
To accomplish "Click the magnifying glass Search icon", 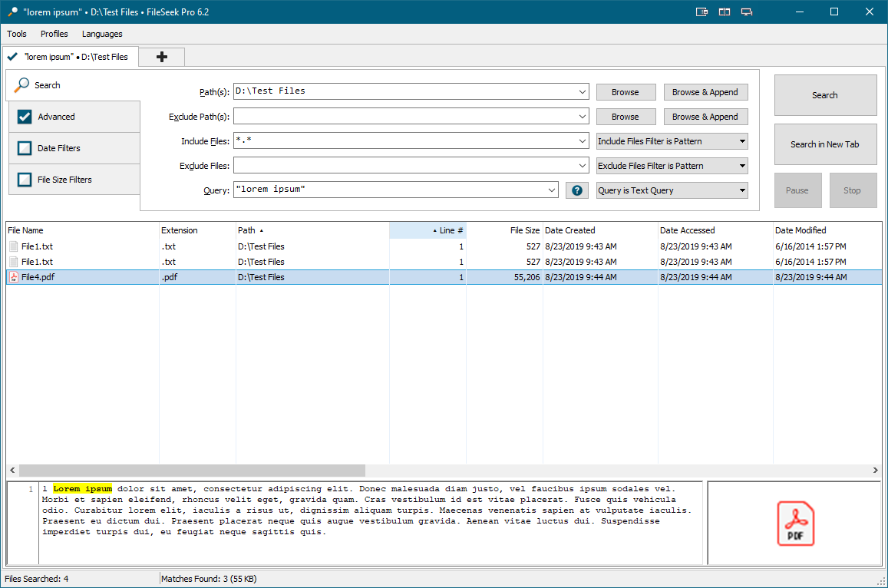I will point(22,85).
